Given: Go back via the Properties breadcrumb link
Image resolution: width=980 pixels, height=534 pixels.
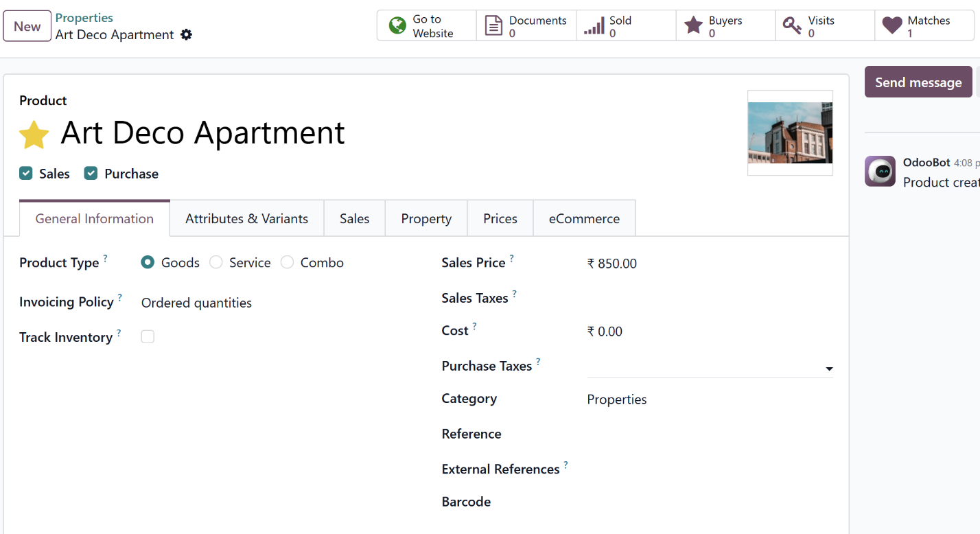Looking at the screenshot, I should (x=84, y=18).
